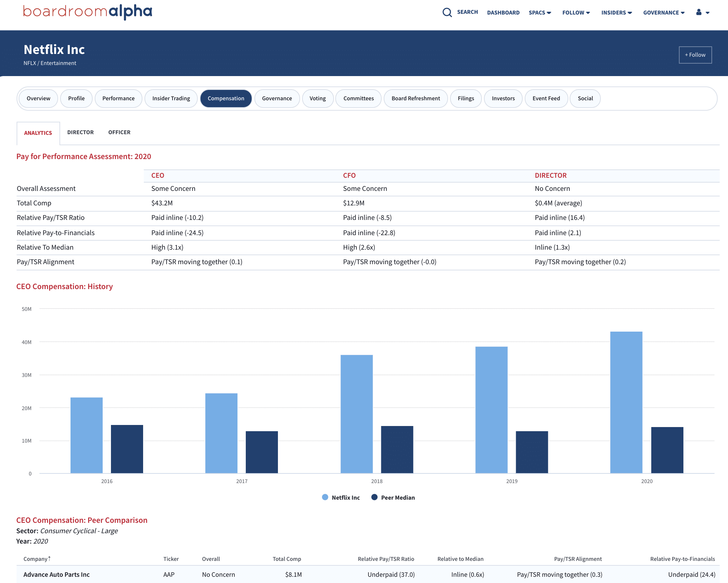Viewport: 728px width, 583px height.
Task: Sort by Relative Pay/TSR Ratio header
Action: pyautogui.click(x=386, y=559)
